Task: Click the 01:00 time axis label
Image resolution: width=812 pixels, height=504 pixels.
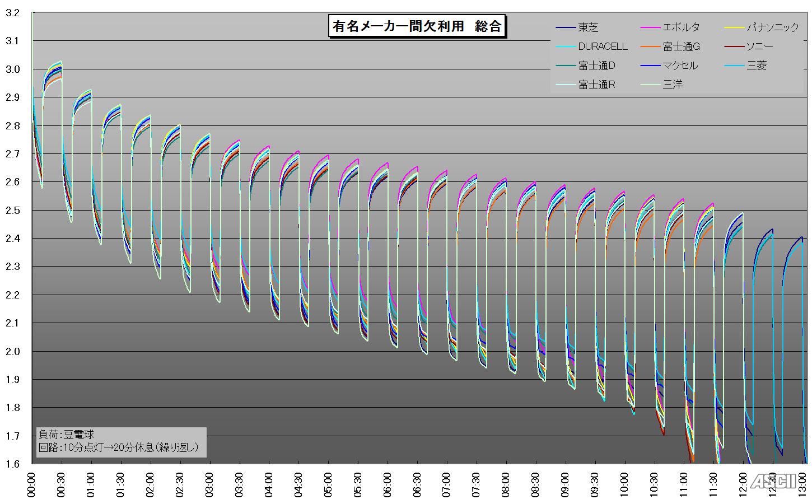Action: [91, 484]
